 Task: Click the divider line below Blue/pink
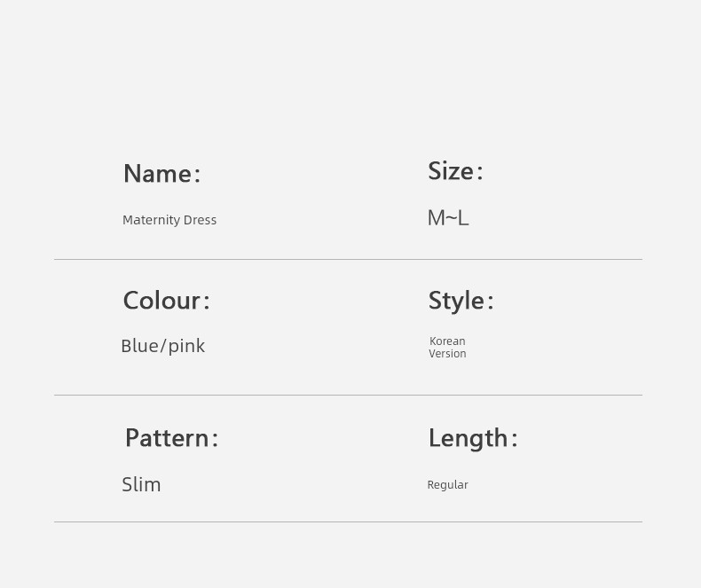click(x=348, y=395)
